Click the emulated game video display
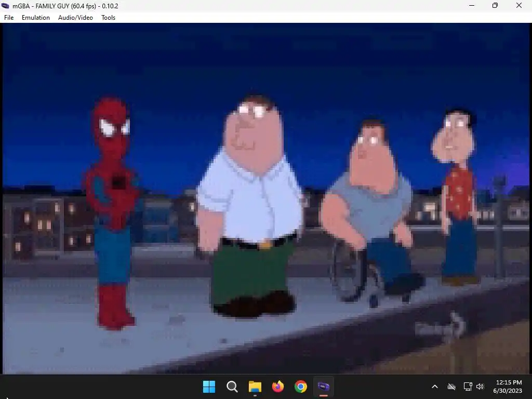 coord(266,198)
